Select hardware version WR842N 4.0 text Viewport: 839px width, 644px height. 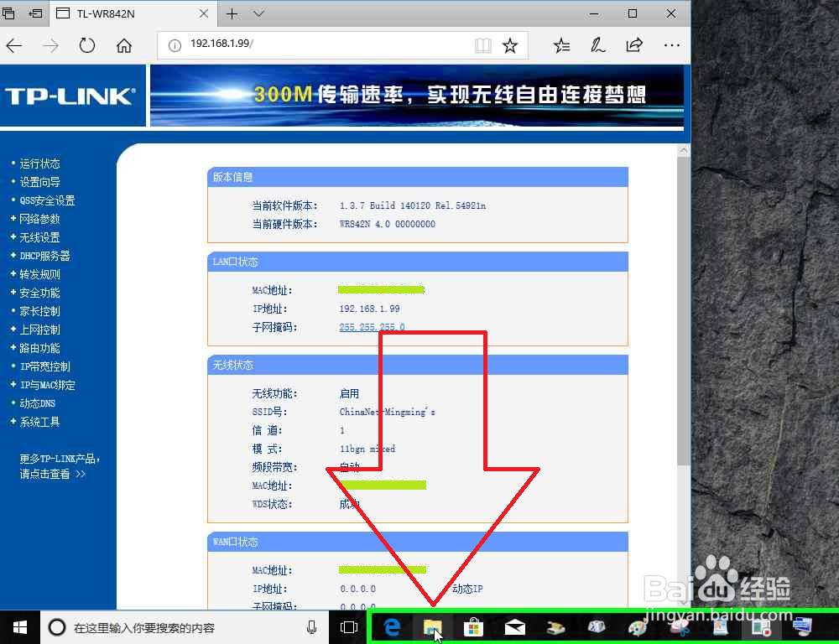388,224
